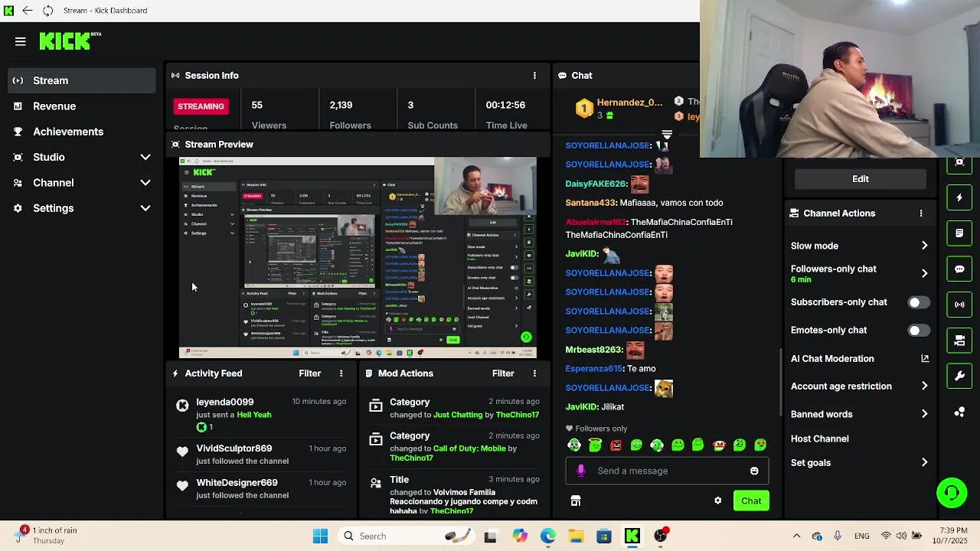This screenshot has height=551, width=980.
Task: Click the red STREAMING status badge
Action: (201, 106)
